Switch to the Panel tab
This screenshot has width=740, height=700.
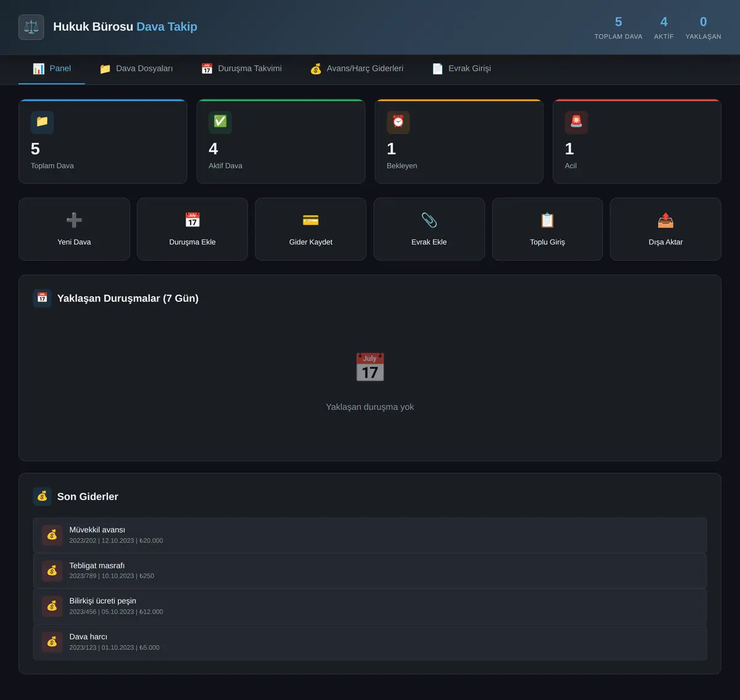52,69
